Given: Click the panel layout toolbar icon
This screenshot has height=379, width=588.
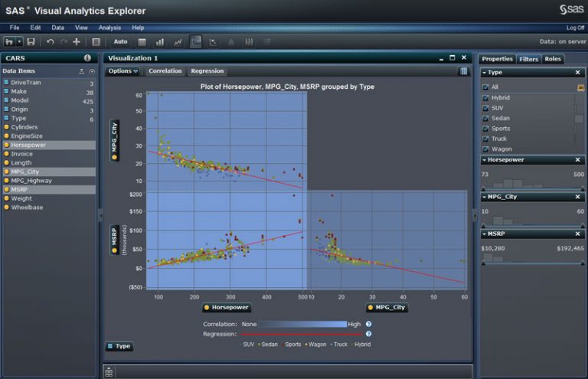Looking at the screenshot, I should [x=96, y=42].
